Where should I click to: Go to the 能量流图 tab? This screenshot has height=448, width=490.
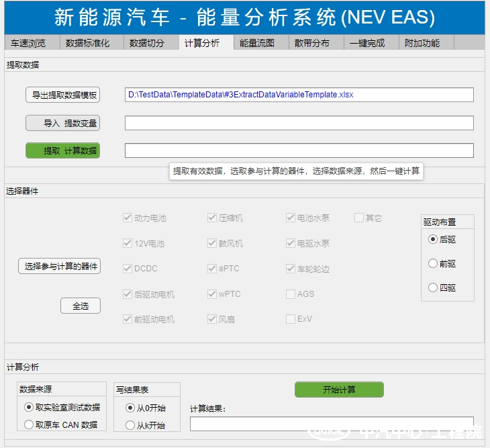pyautogui.click(x=257, y=43)
